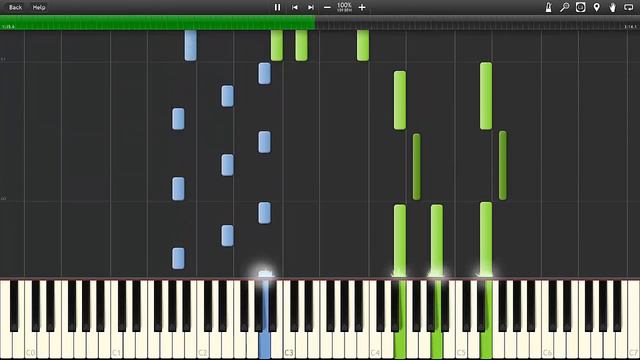Seek within the green song progress bar

point(158,22)
